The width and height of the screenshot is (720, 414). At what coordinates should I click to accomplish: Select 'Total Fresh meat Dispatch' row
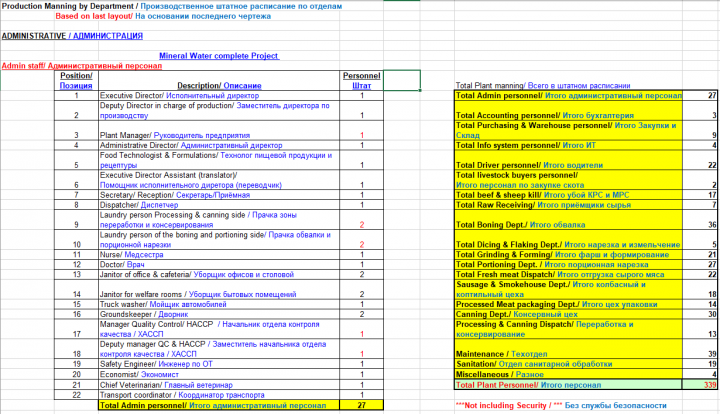click(x=586, y=274)
